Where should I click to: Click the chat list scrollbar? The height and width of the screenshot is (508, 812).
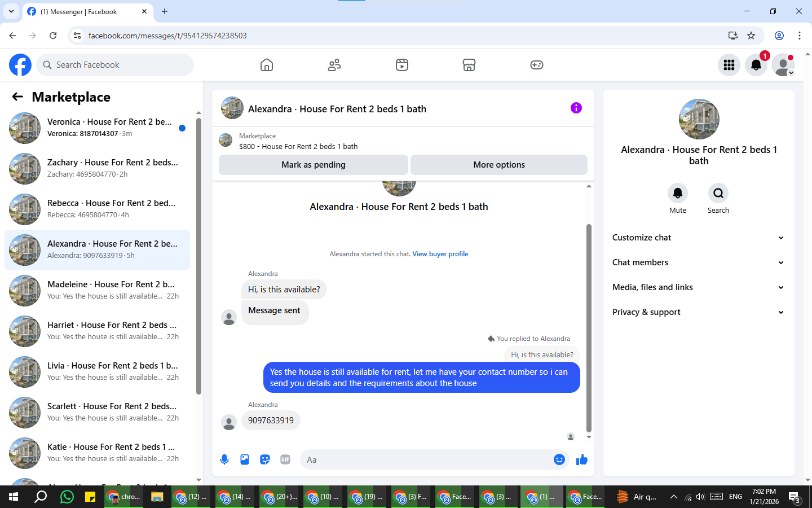(x=198, y=257)
